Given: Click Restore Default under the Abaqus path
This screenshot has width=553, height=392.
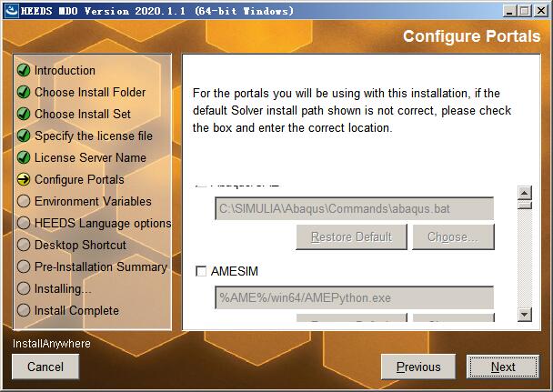Looking at the screenshot, I should coord(351,236).
